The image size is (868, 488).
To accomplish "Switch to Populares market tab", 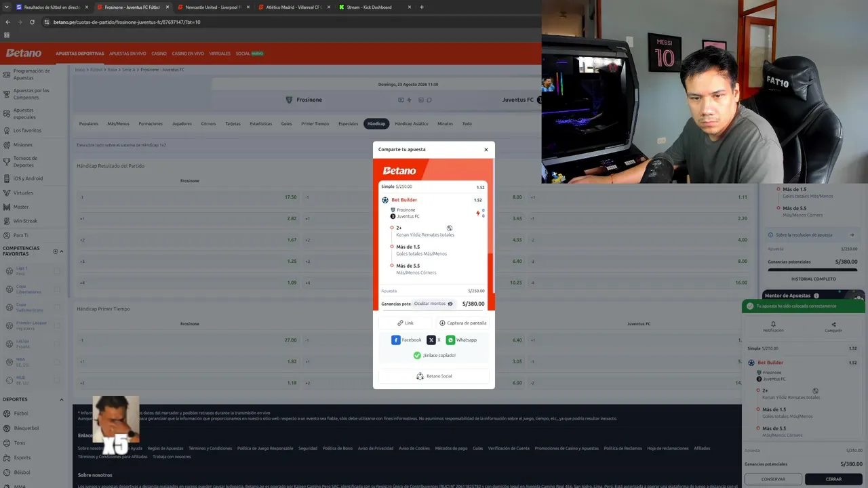I will click(x=89, y=123).
